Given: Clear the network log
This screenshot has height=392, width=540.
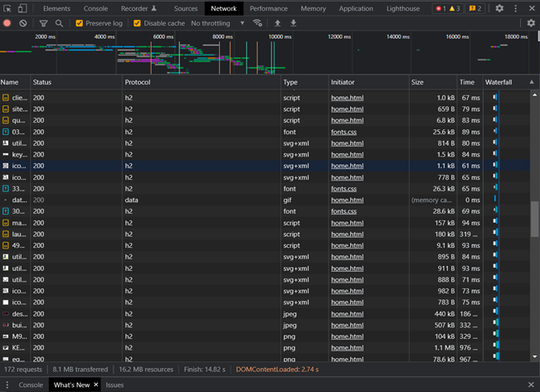Looking at the screenshot, I should (23, 23).
